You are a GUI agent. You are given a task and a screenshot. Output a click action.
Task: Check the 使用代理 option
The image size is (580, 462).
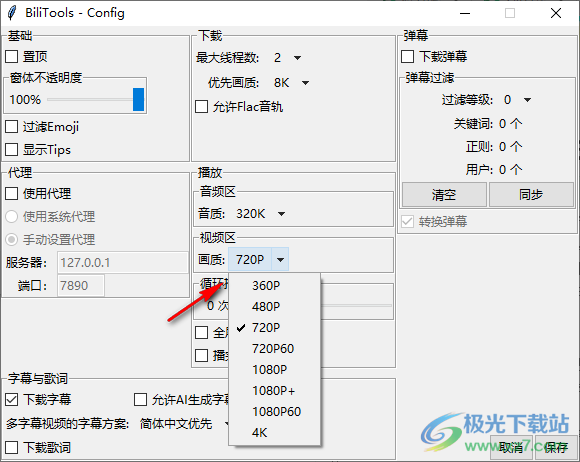(x=11, y=193)
